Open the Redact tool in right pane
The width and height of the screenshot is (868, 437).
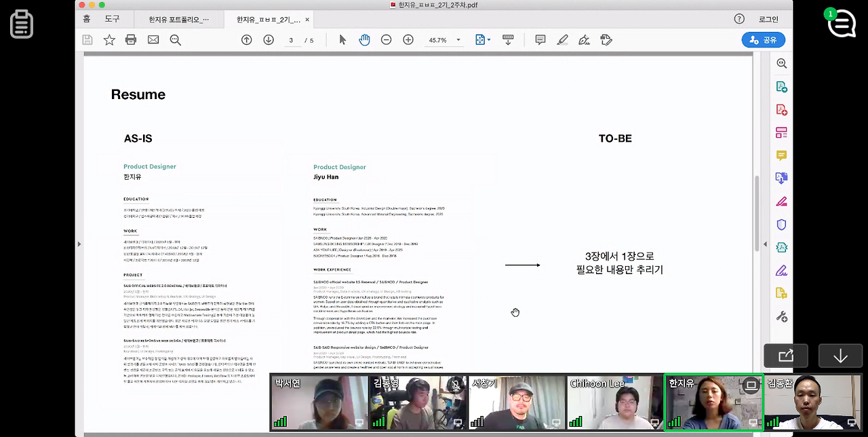pyautogui.click(x=781, y=202)
